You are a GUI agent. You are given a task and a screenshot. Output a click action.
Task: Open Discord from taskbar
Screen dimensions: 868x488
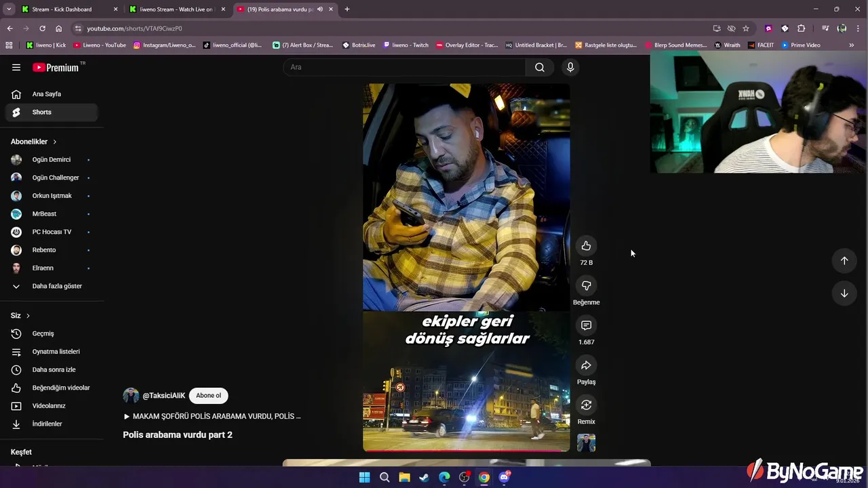tap(504, 477)
